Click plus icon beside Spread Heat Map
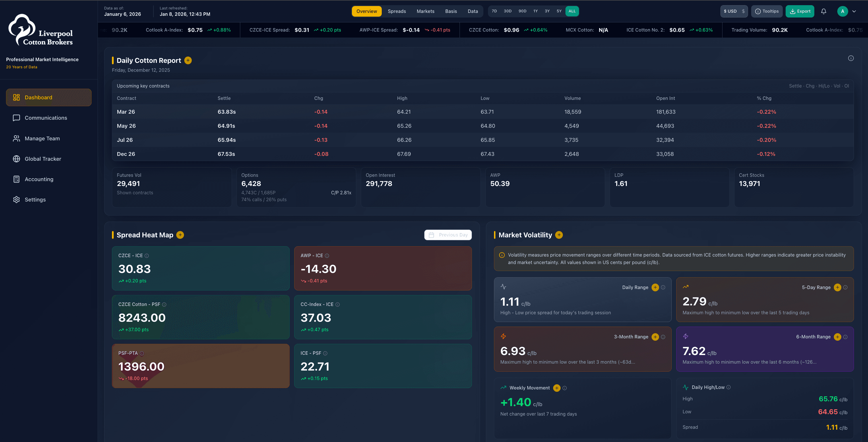Image resolution: width=868 pixels, height=442 pixels. click(x=180, y=235)
